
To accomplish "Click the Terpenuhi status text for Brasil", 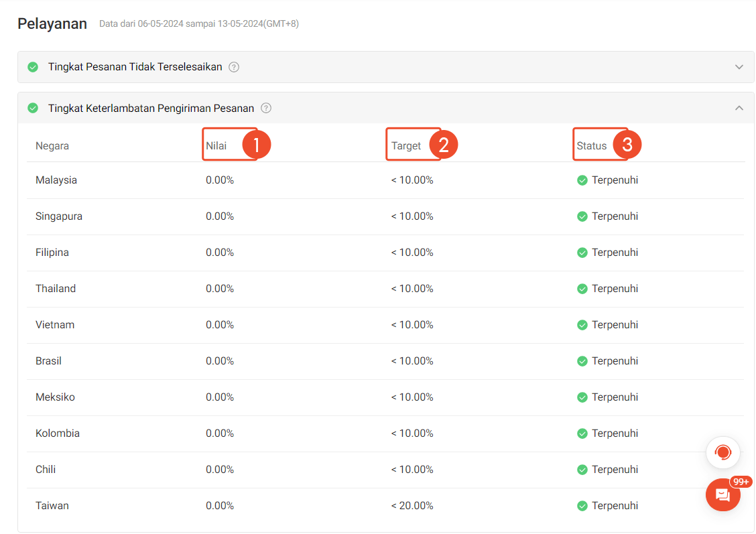I will (x=615, y=361).
